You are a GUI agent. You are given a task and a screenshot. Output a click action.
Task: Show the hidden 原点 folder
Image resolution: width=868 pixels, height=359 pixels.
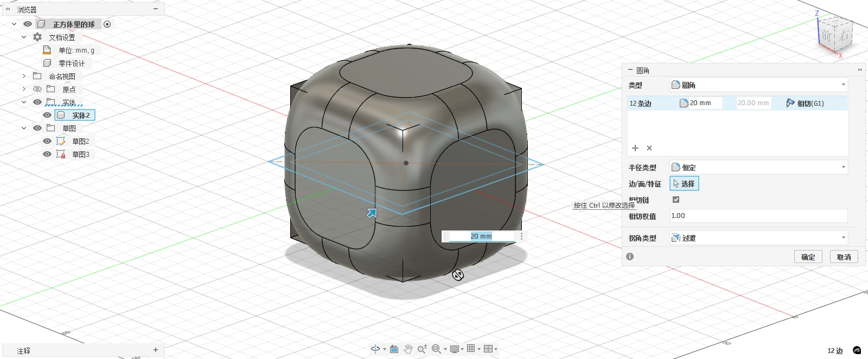point(37,89)
